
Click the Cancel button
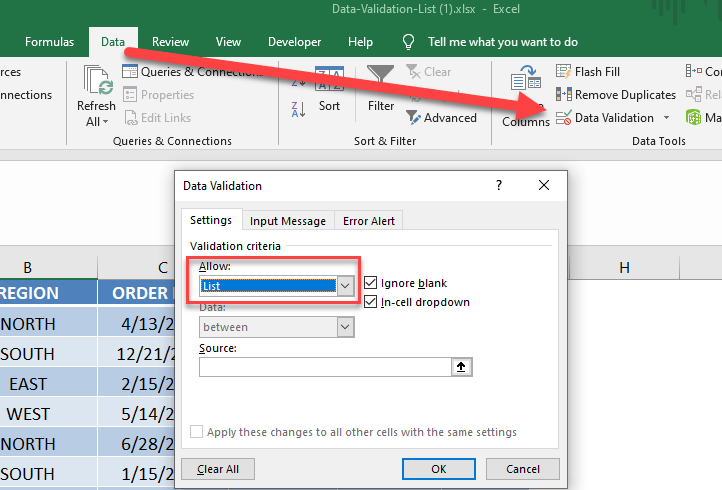pos(523,469)
